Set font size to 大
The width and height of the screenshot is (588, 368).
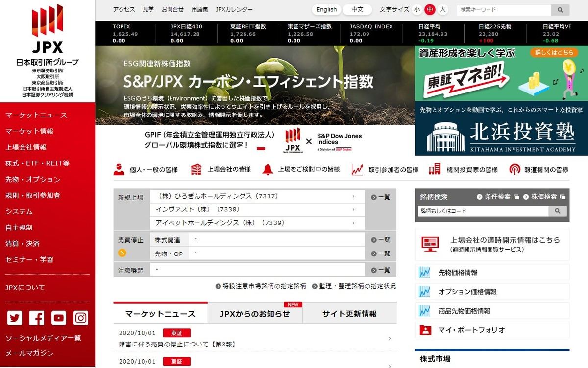[443, 9]
